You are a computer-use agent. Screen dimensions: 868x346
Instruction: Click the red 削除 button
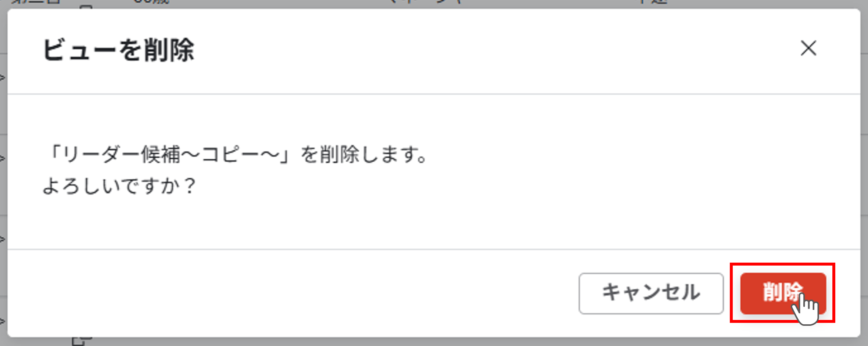[783, 293]
